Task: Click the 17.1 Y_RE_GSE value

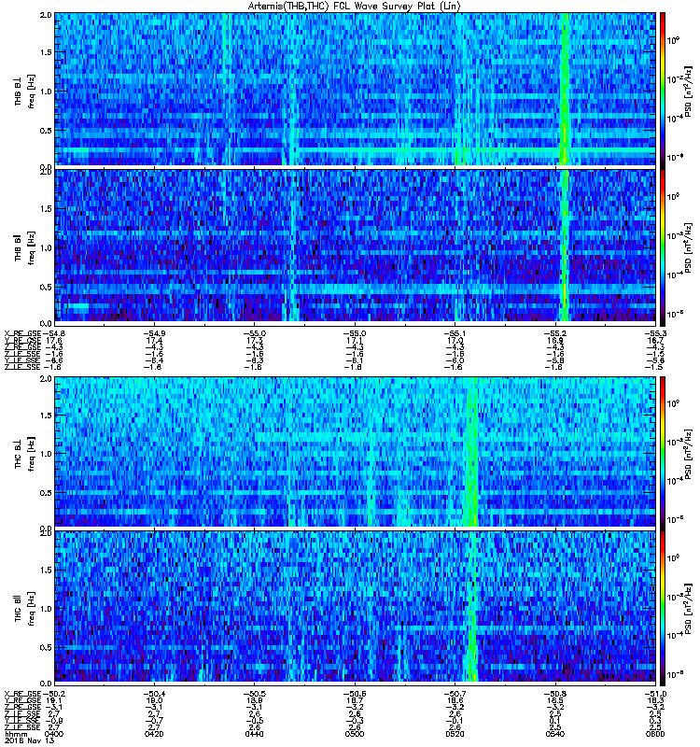Action: (356, 341)
